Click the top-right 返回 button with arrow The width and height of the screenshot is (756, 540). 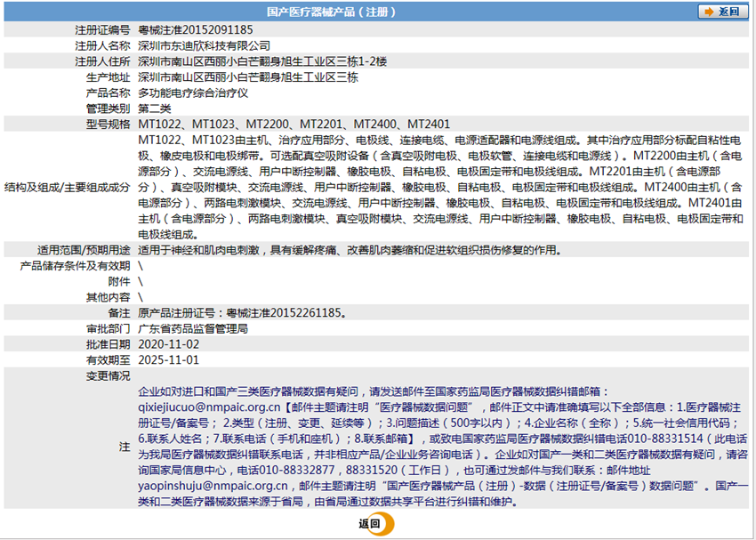pyautogui.click(x=723, y=12)
